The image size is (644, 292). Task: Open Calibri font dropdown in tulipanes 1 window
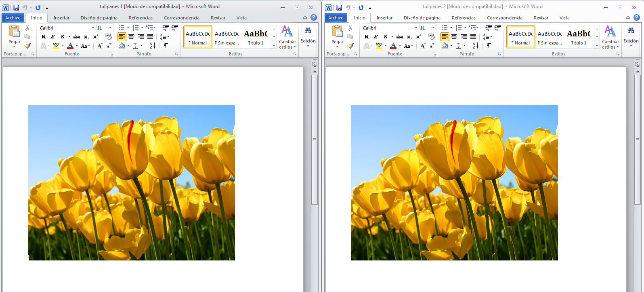click(93, 28)
